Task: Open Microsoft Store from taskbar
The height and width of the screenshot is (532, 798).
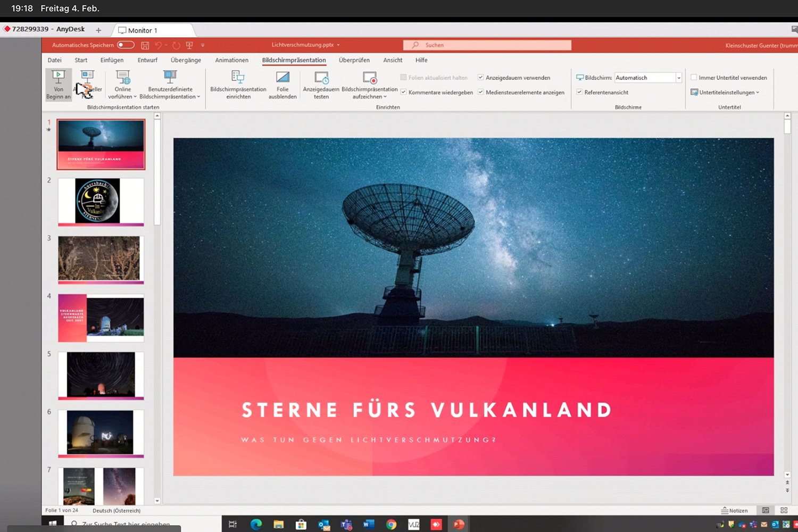Action: [x=301, y=525]
